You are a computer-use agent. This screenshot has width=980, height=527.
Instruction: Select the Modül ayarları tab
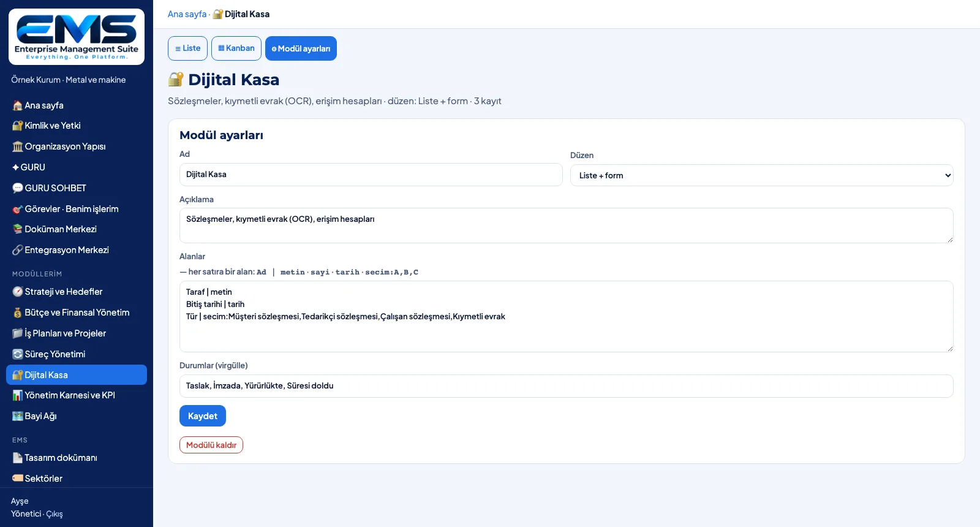[x=301, y=48]
